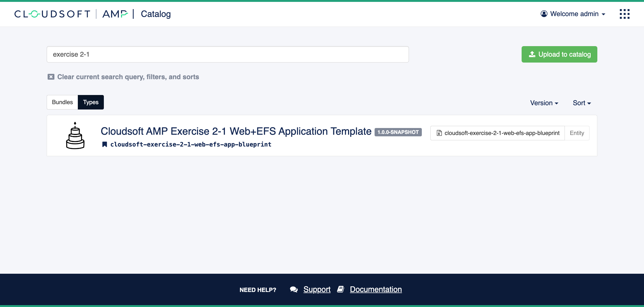Click the bookmark icon beside blueprint ID

click(105, 144)
